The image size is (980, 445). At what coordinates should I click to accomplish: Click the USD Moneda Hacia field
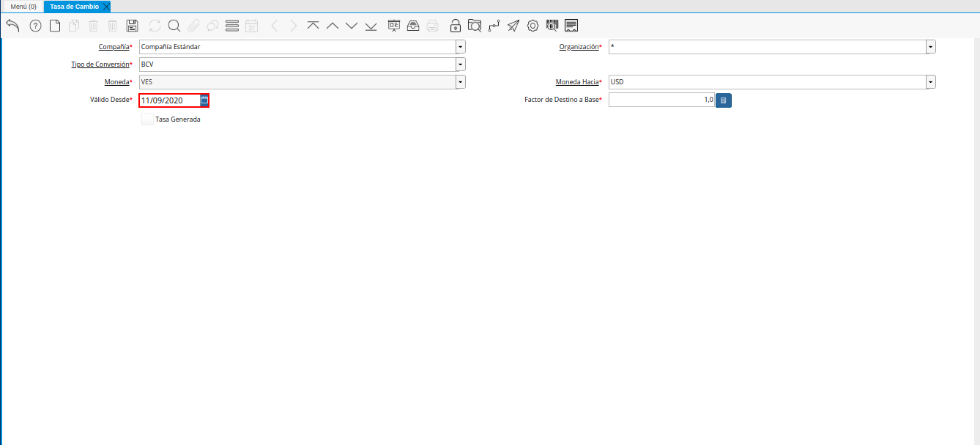coord(767,82)
